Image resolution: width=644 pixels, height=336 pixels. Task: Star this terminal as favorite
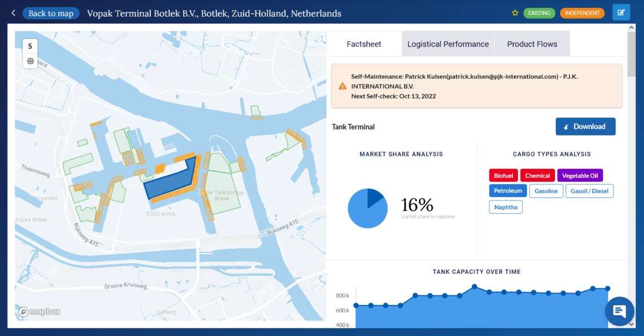(515, 13)
